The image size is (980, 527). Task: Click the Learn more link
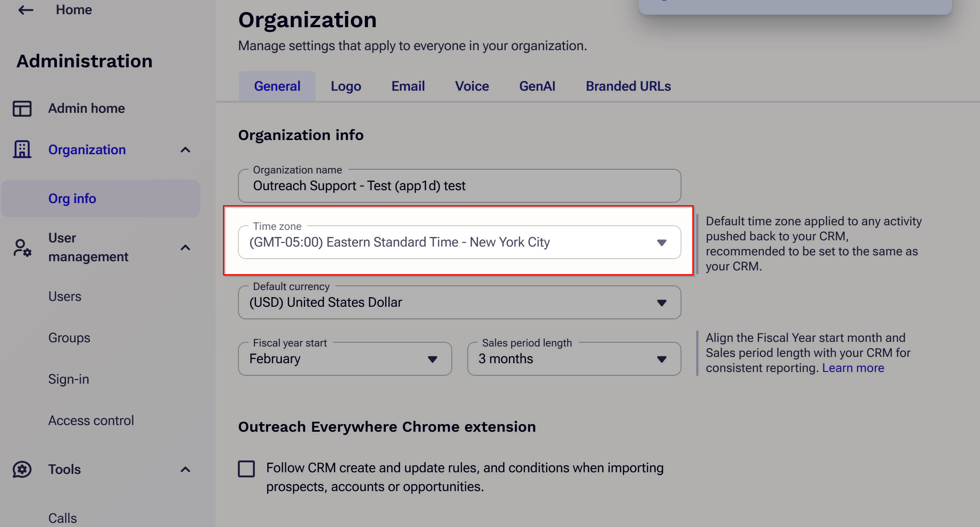(x=853, y=368)
